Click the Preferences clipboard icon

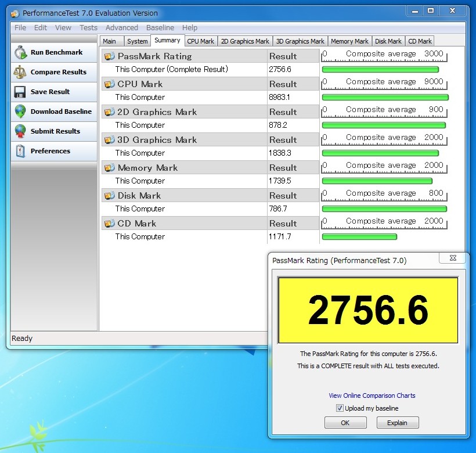tap(20, 151)
